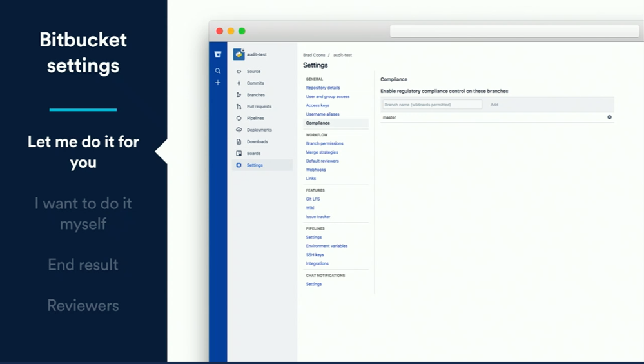Open the Commits navigation item
The width and height of the screenshot is (644, 364).
tap(255, 83)
